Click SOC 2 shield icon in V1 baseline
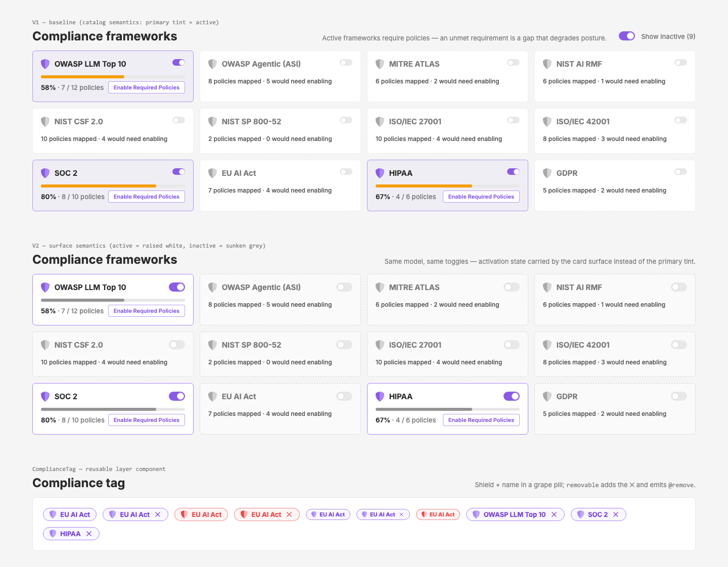 pyautogui.click(x=45, y=173)
